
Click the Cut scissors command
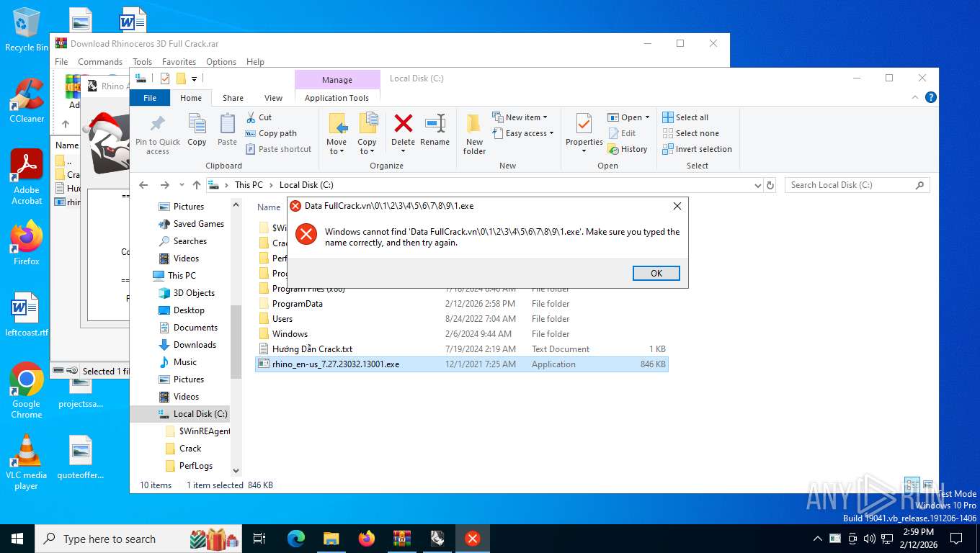(259, 117)
